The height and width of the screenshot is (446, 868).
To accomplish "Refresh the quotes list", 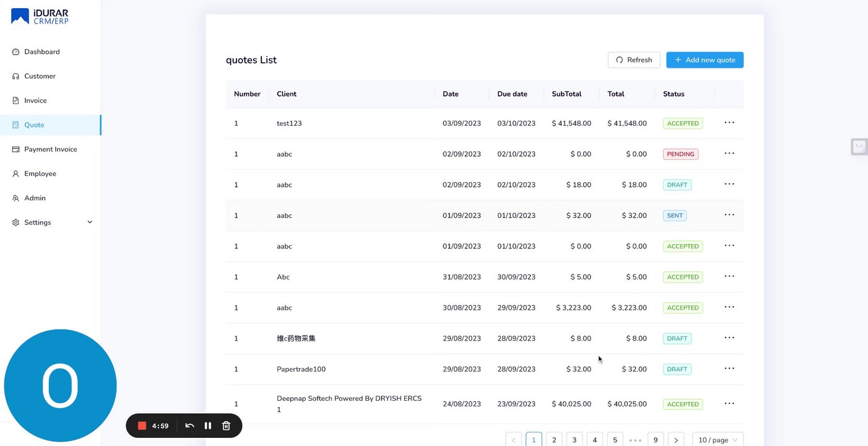I will (634, 60).
